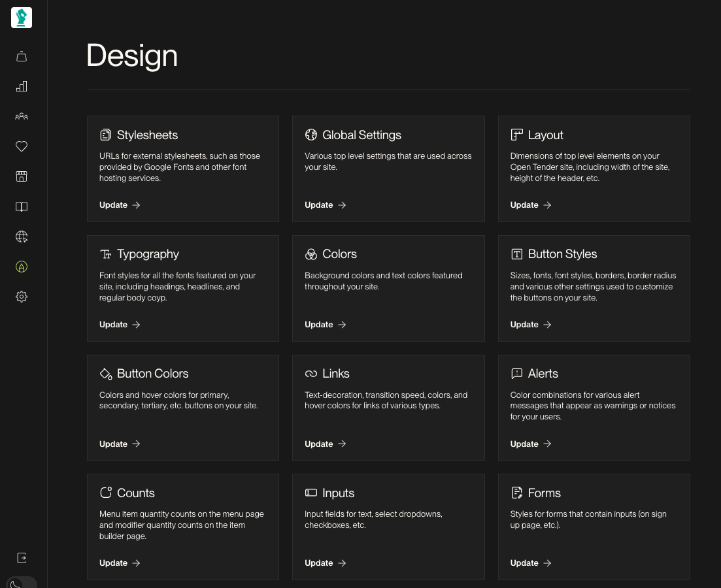The image size is (721, 588).
Task: Click the green chess knight logo
Action: tap(22, 18)
